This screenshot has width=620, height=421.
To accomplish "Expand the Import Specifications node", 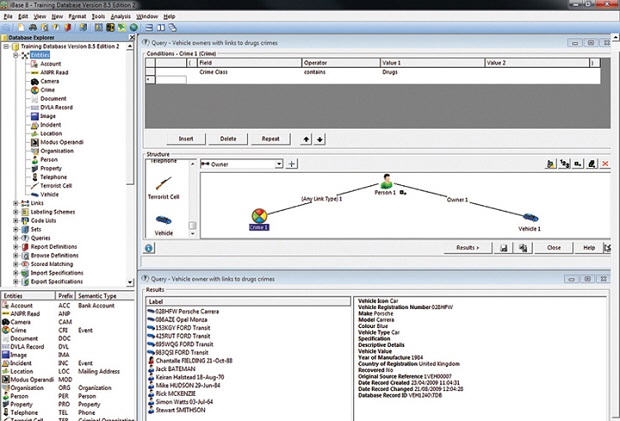I will pyautogui.click(x=16, y=273).
